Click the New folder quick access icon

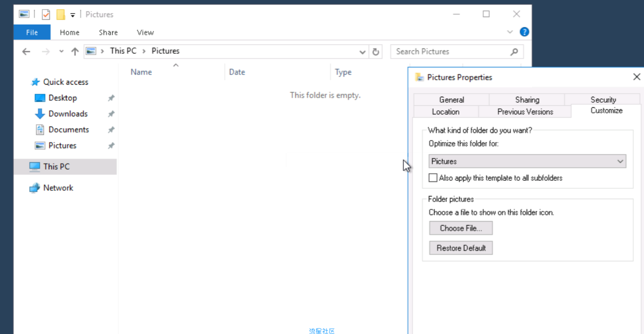click(x=60, y=15)
